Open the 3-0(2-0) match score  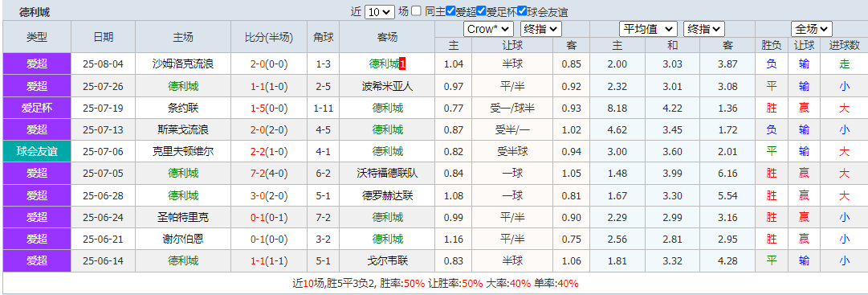(269, 195)
